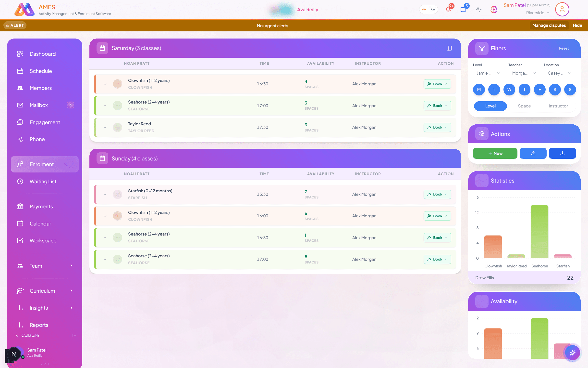Screen dimensions: 588x368
Task: Click the funnel icon in Filters panel
Action: point(482,48)
